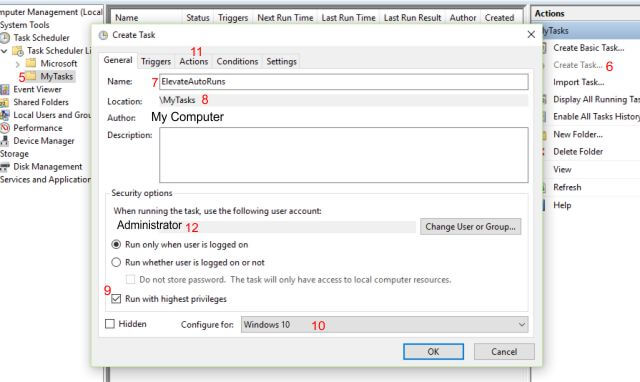Click the MyTasks folder icon in tree
Viewport: 640px width, 382px height.
[31, 76]
